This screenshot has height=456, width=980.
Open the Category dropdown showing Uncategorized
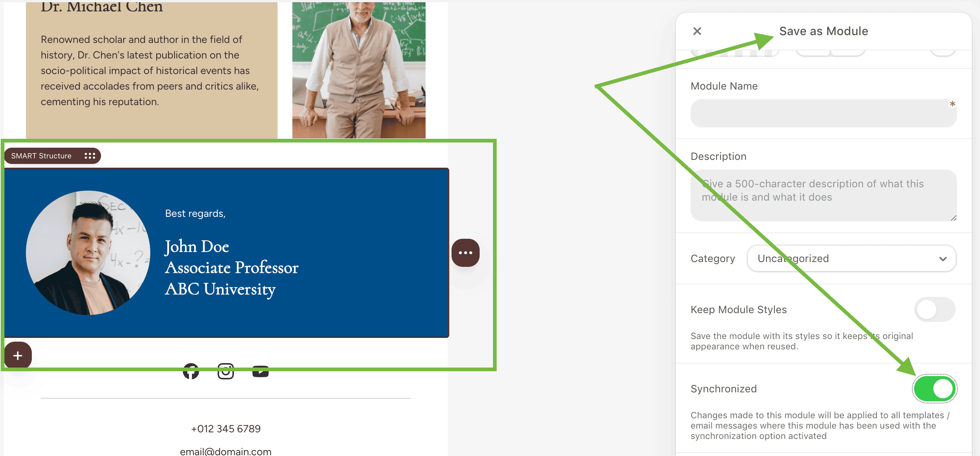coord(852,259)
